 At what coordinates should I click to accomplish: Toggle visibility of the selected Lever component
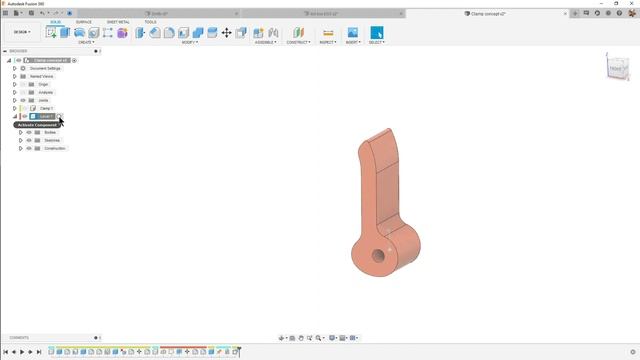24,116
